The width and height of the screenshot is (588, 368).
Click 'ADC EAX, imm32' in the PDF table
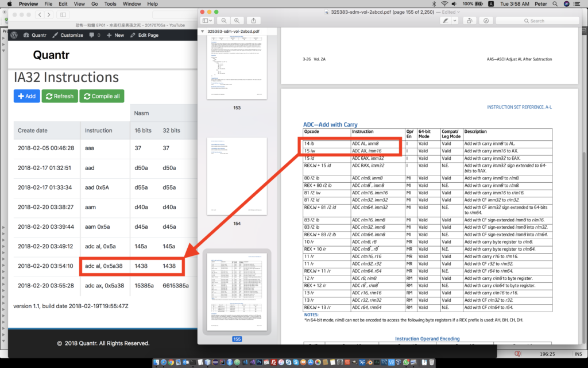[x=367, y=158]
